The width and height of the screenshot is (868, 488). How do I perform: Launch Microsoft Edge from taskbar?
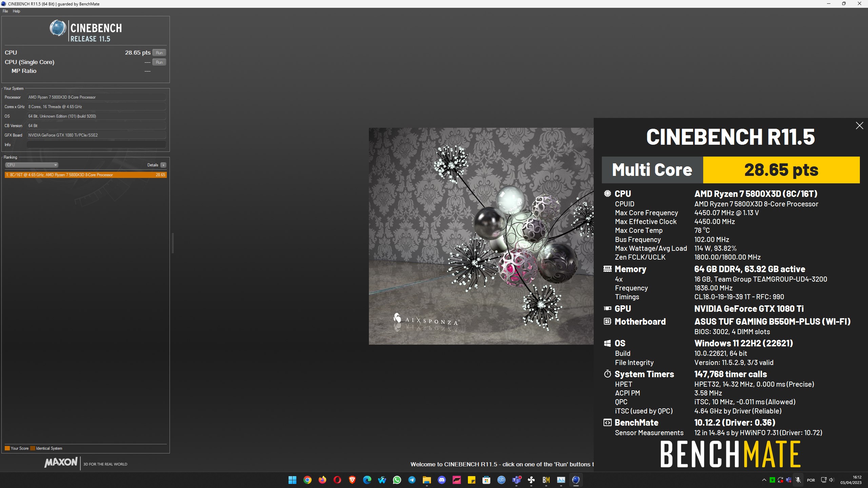tap(367, 480)
